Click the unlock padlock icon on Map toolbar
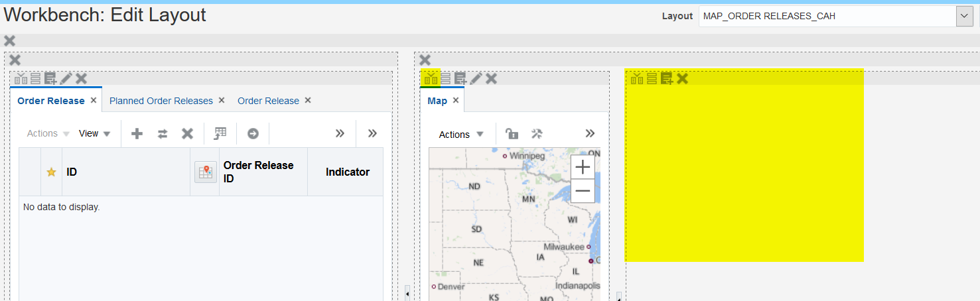The width and height of the screenshot is (980, 301). click(512, 134)
